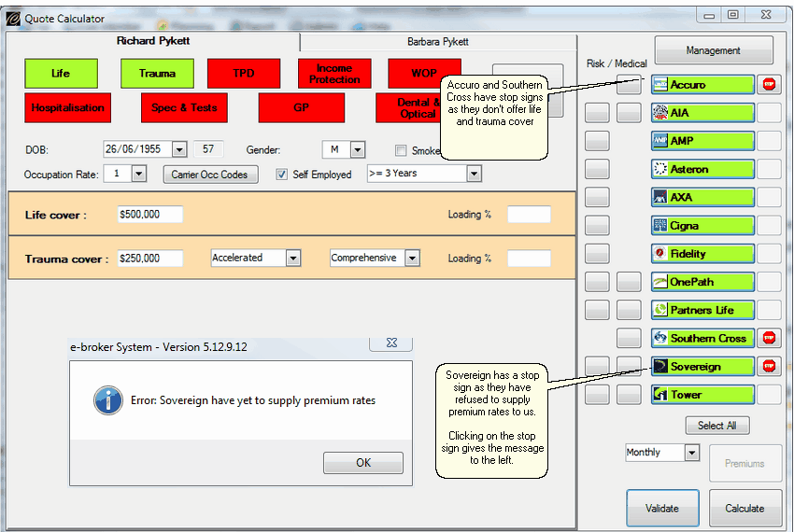Toggle the Trauma cover type
The image size is (794, 532).
[x=157, y=74]
